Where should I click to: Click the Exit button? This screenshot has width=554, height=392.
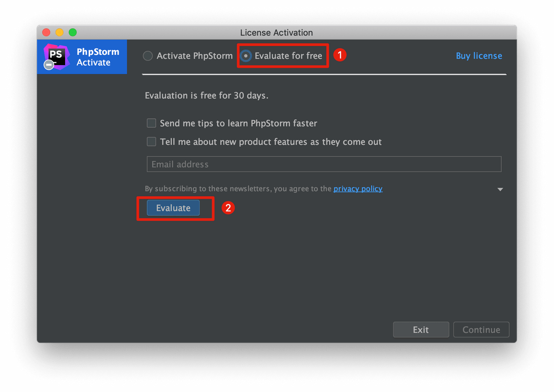421,330
